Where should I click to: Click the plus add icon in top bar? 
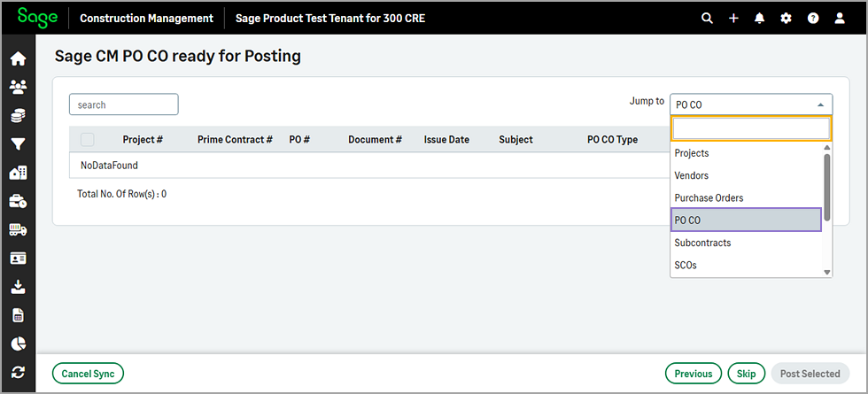click(733, 19)
